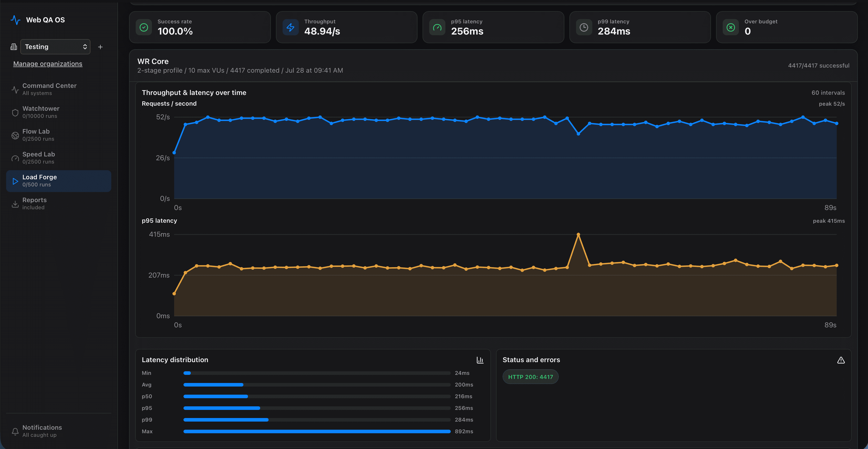Click the 2-stage profile run details line
The height and width of the screenshot is (449, 868).
[240, 70]
